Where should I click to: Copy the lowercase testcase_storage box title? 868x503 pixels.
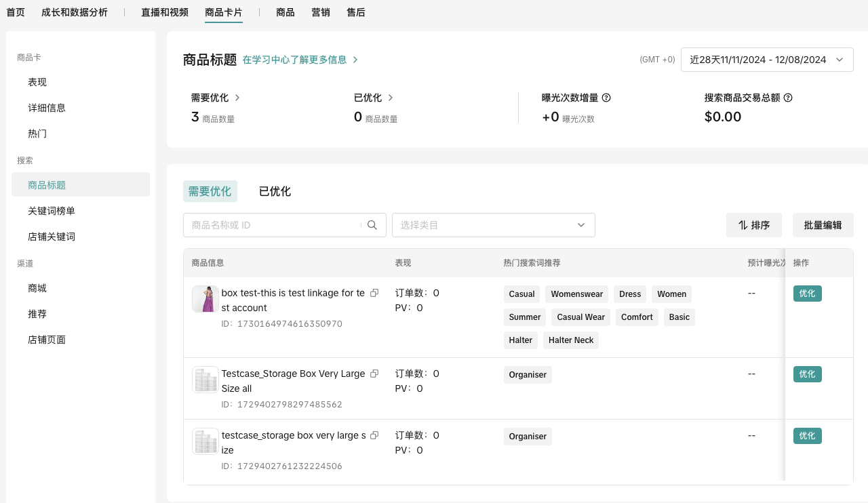click(x=374, y=436)
